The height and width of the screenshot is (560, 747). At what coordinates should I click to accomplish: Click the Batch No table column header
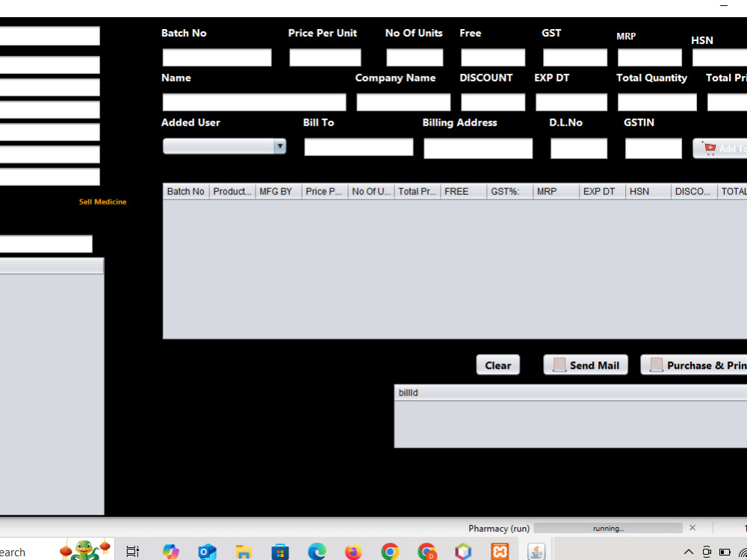(186, 191)
